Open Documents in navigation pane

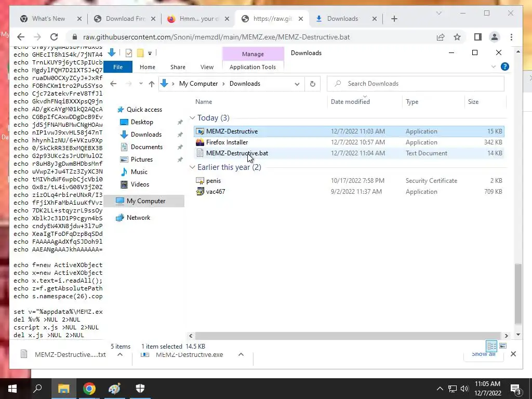pyautogui.click(x=147, y=147)
